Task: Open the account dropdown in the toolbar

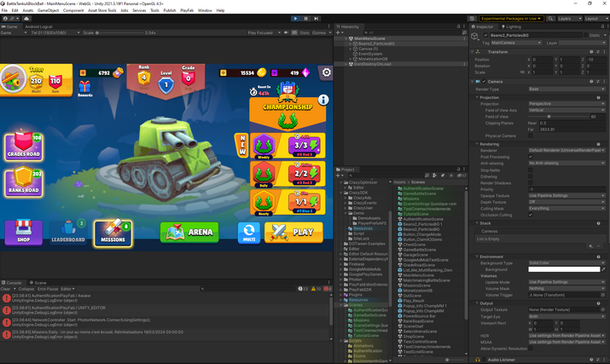Action: coord(11,18)
